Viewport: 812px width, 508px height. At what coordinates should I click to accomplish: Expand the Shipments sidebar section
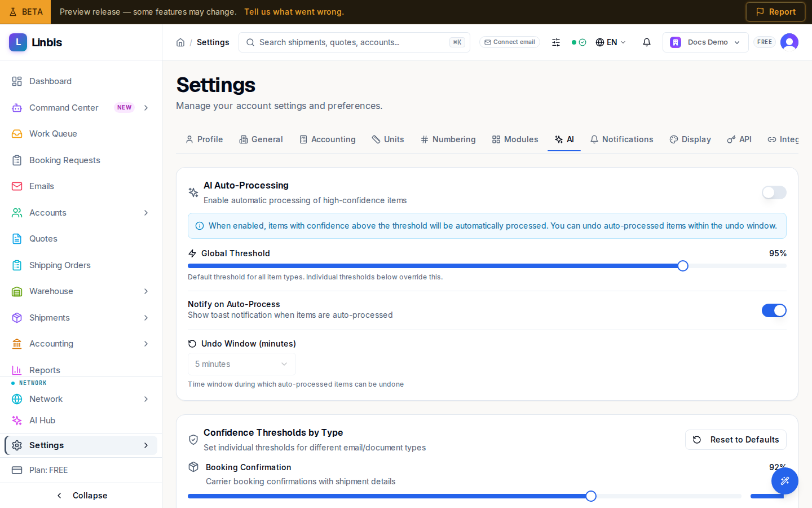pyautogui.click(x=146, y=318)
